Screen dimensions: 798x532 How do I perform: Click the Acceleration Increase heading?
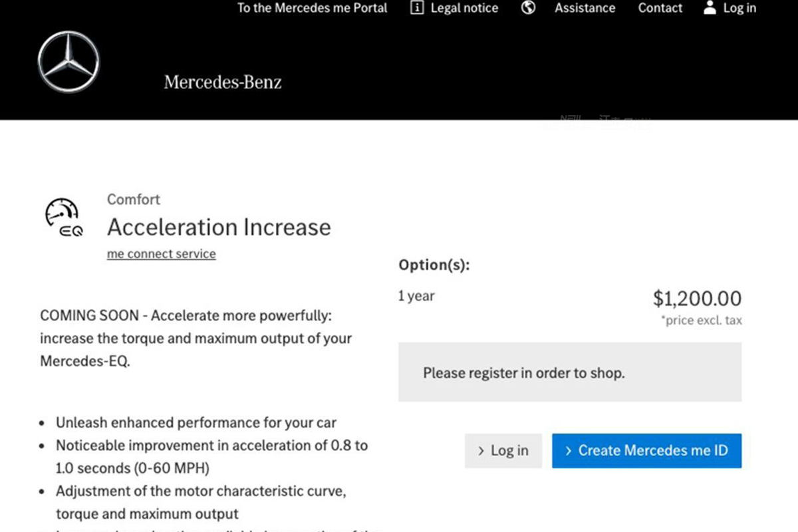click(219, 227)
